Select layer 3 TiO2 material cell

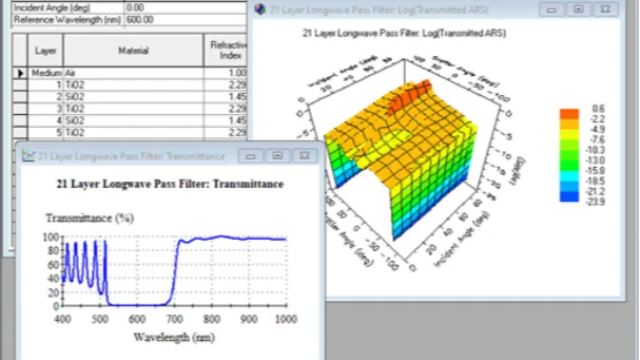pos(133,109)
